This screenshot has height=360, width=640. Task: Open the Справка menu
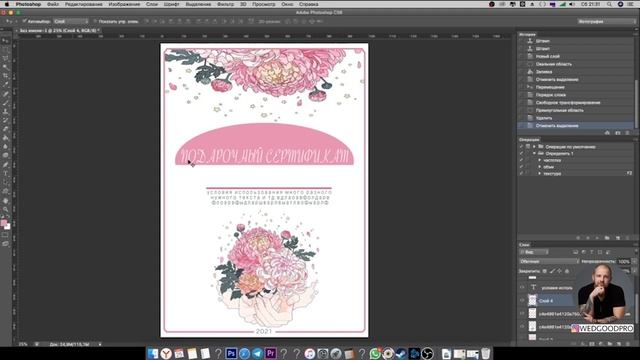pos(309,4)
